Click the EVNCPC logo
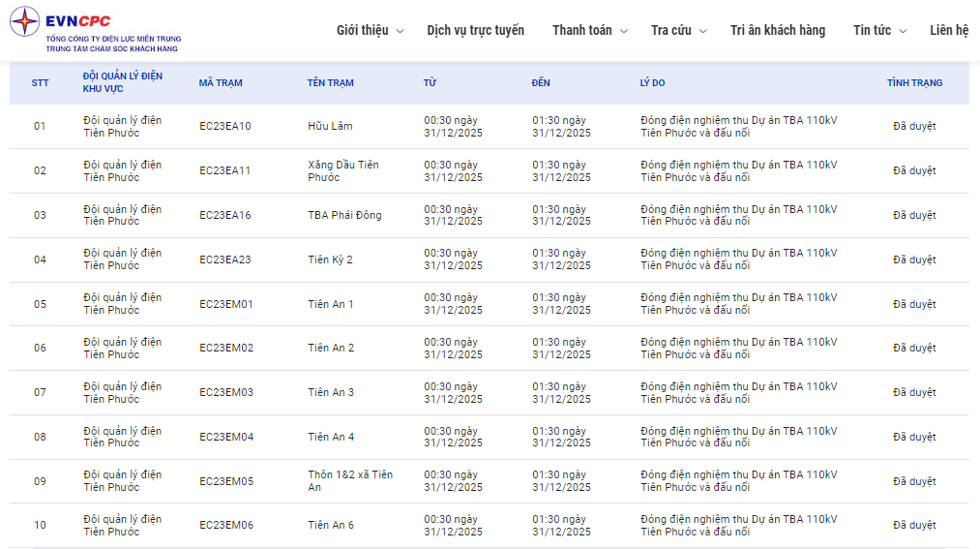The width and height of the screenshot is (980, 549). point(95,29)
